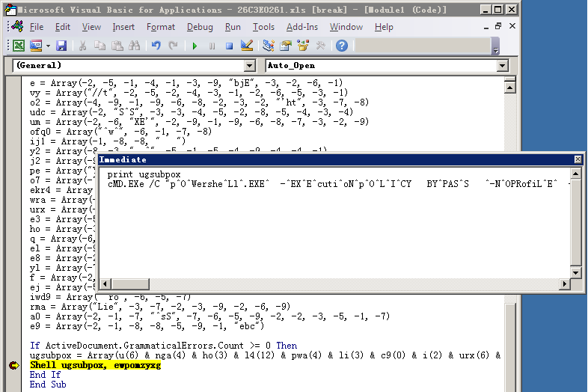
Task: Open the Run menu
Action: [x=233, y=27]
